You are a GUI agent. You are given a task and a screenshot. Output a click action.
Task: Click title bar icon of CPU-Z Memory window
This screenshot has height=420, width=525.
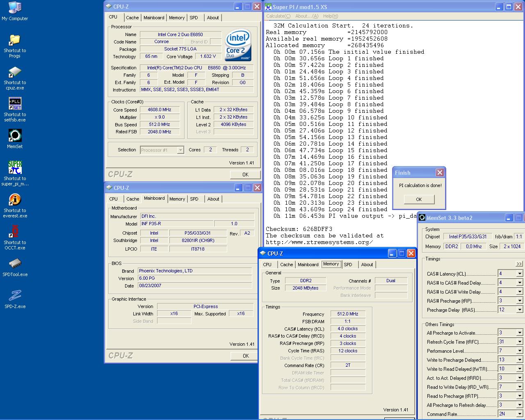pos(263,253)
